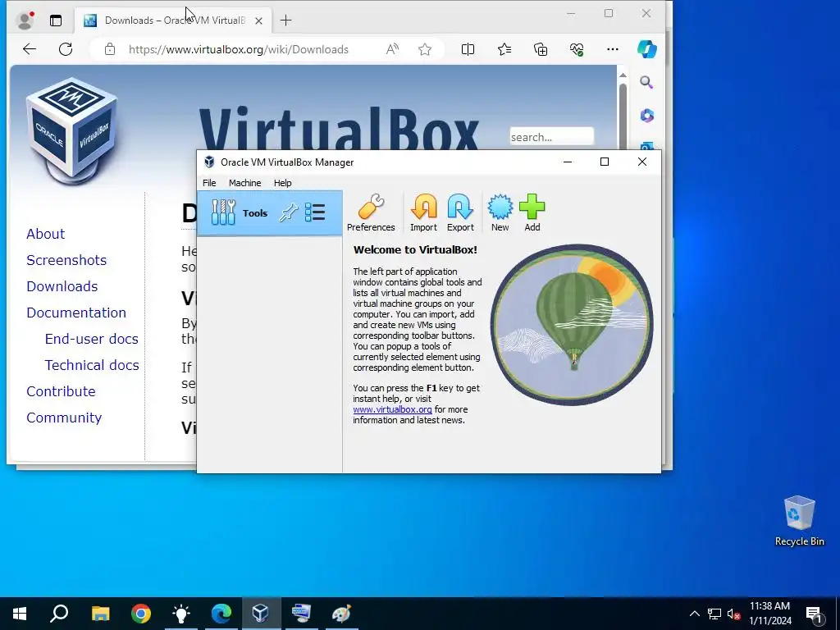This screenshot has height=630, width=840.
Task: Open Edge Collections icon
Action: 541,49
